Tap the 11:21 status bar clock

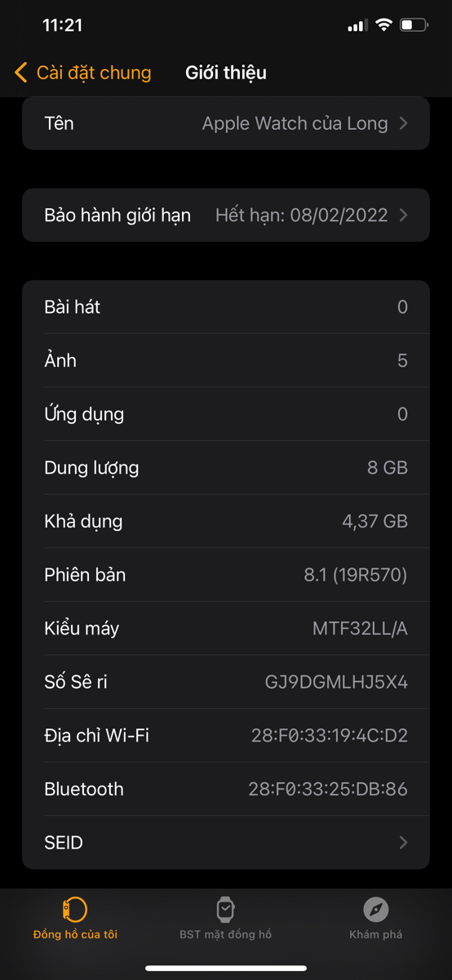(x=63, y=25)
